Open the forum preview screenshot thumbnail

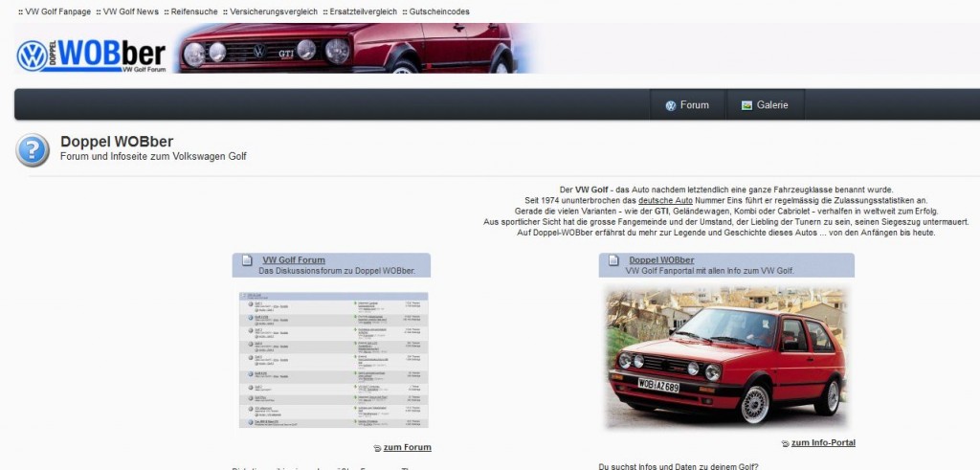pyautogui.click(x=333, y=360)
